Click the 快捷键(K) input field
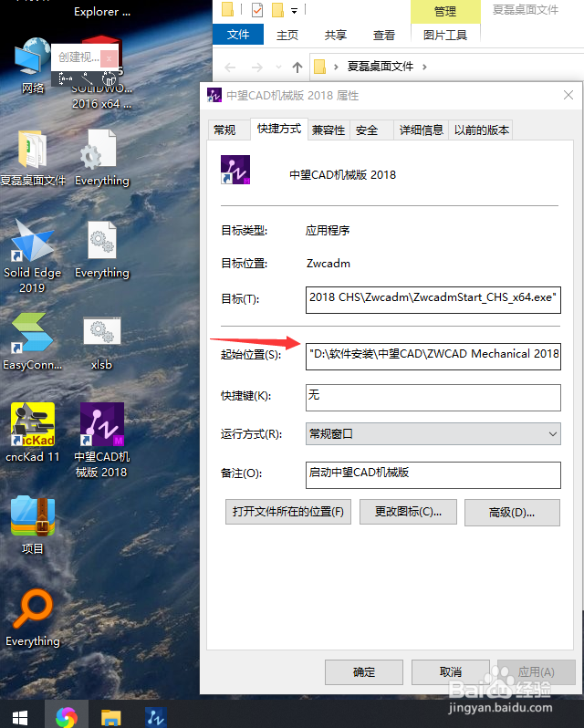 [433, 398]
